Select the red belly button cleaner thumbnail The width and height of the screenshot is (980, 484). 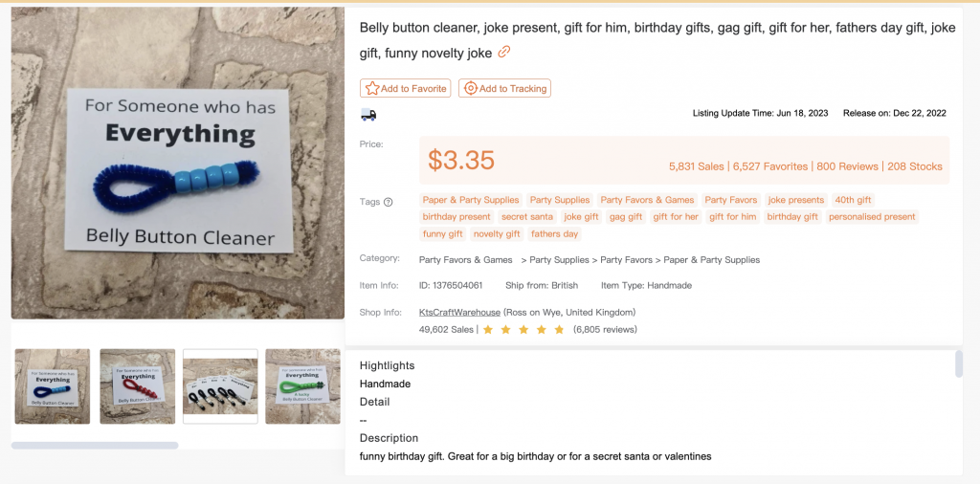[138, 386]
